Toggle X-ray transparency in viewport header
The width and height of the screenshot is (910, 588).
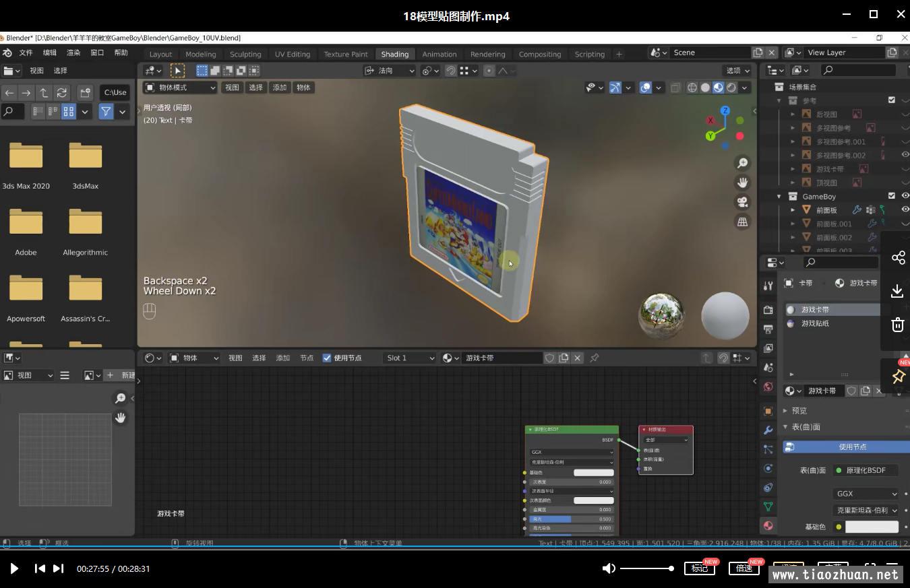coord(675,88)
